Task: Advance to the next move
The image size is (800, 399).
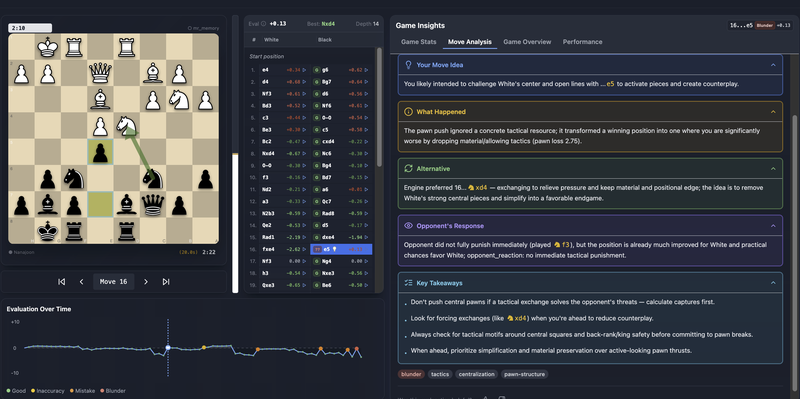Action: tap(146, 282)
